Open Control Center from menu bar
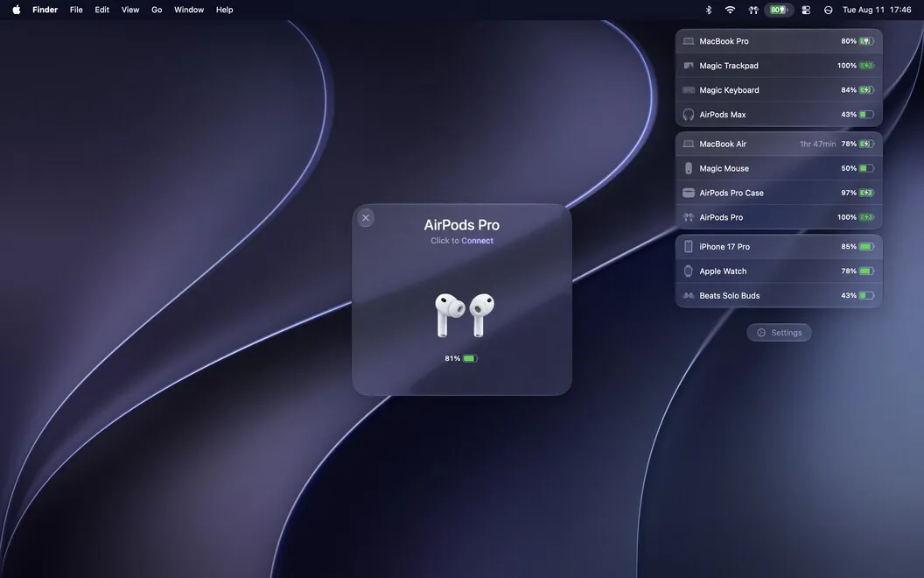This screenshot has height=578, width=924. click(x=806, y=10)
